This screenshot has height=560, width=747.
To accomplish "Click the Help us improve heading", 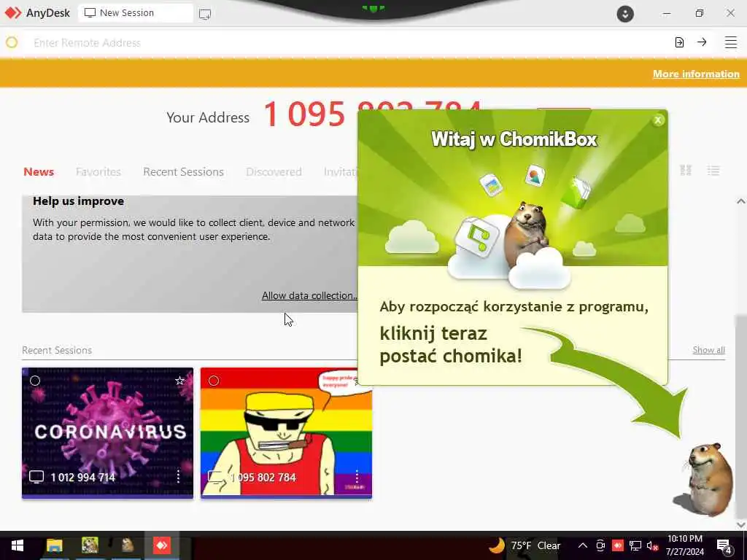I will [x=79, y=201].
